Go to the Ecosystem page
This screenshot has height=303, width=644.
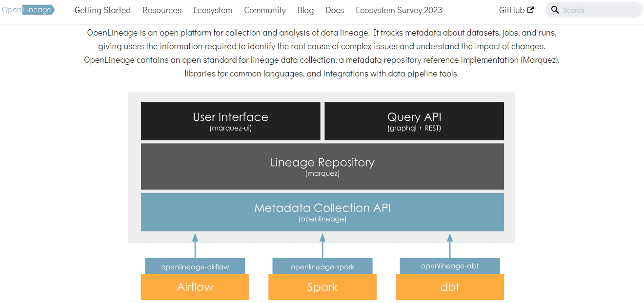[x=213, y=10]
